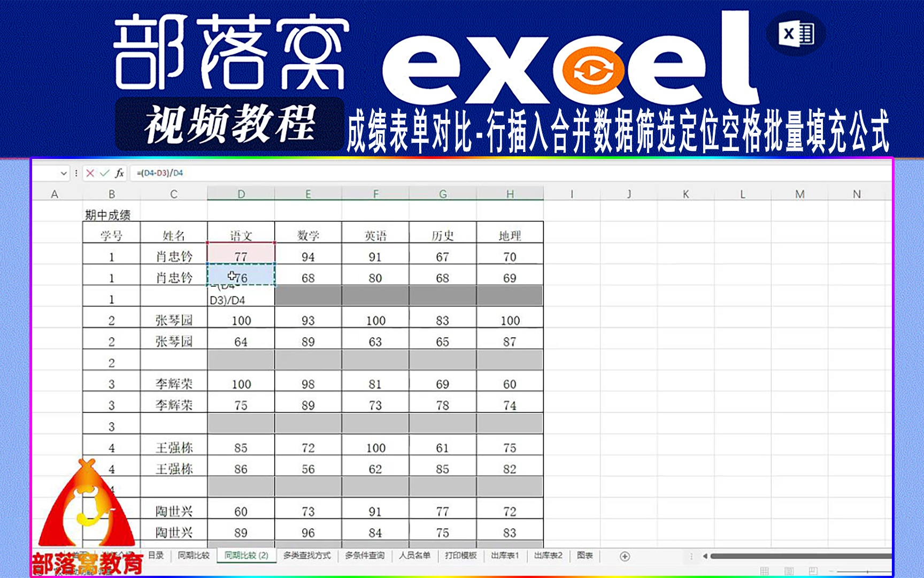Open the Insert Function fx dialog
The image size is (924, 578).
click(x=119, y=173)
